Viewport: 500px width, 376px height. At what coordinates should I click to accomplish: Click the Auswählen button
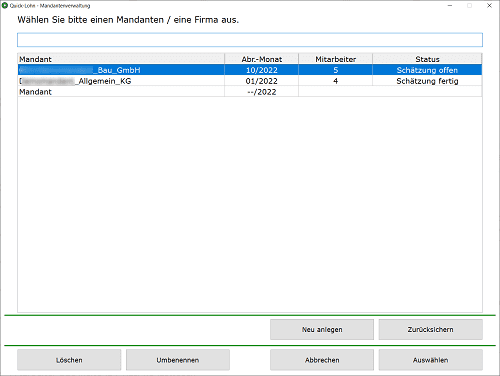click(x=430, y=360)
